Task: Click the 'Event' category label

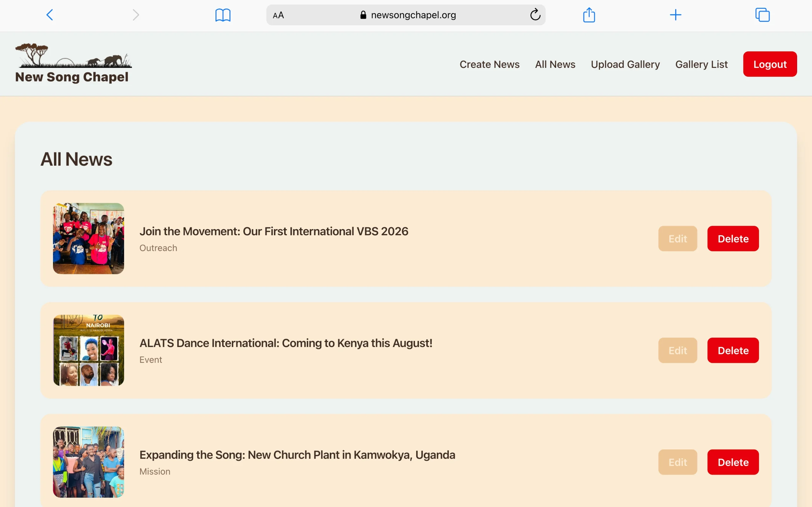Action: (151, 360)
